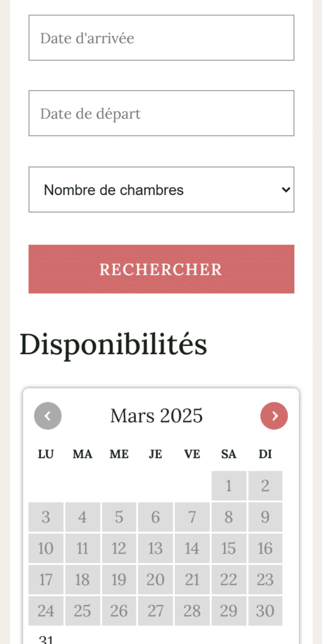
Task: Pick day 26 on the calendar
Action: [119, 611]
